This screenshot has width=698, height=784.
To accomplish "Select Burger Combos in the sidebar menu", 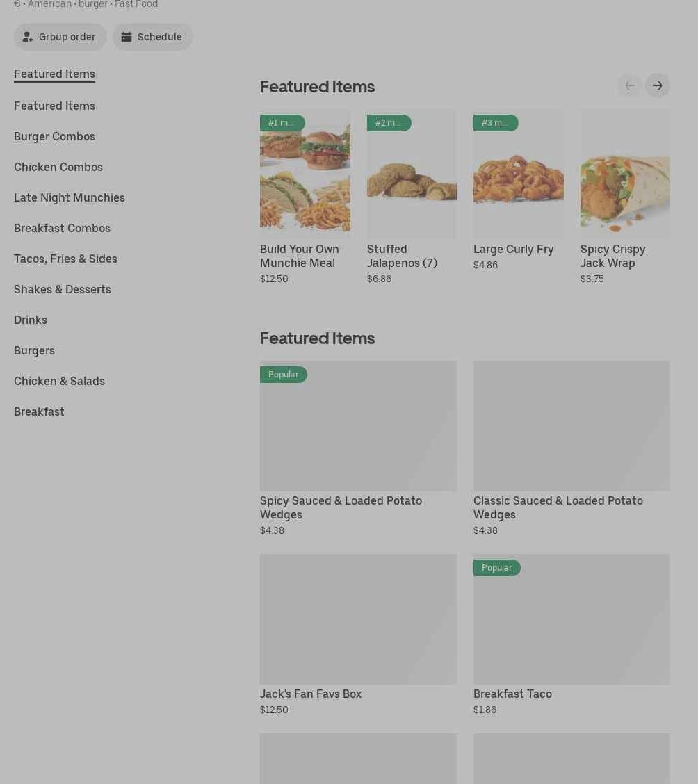I will pos(54,136).
